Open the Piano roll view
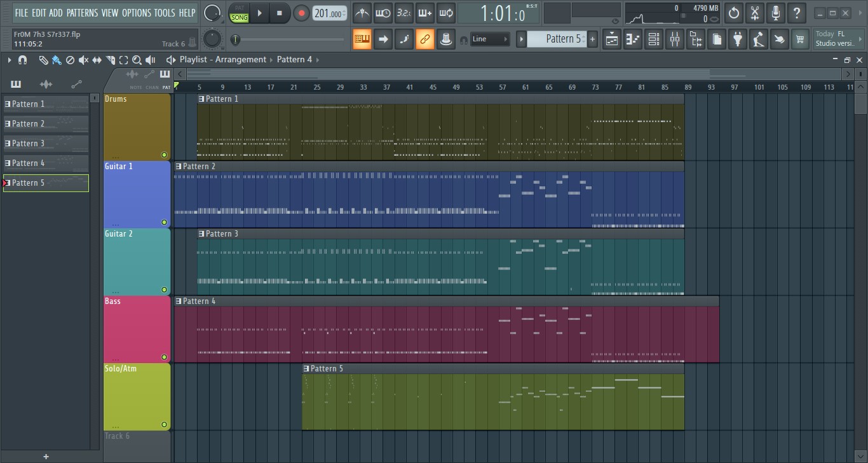Screen dimensions: 868x463 (x=633, y=39)
